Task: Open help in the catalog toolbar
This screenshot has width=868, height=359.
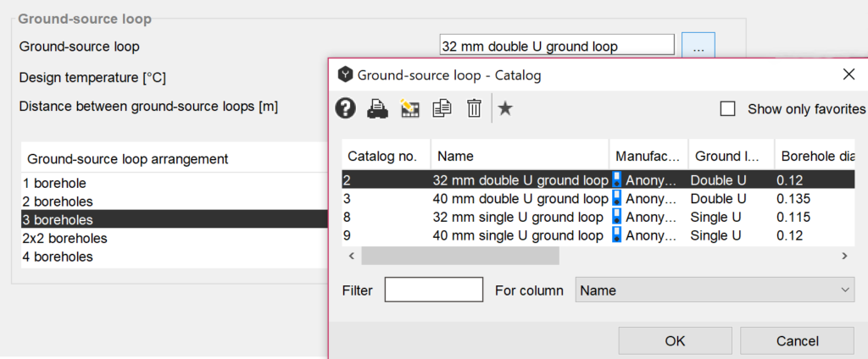Action: tap(346, 108)
